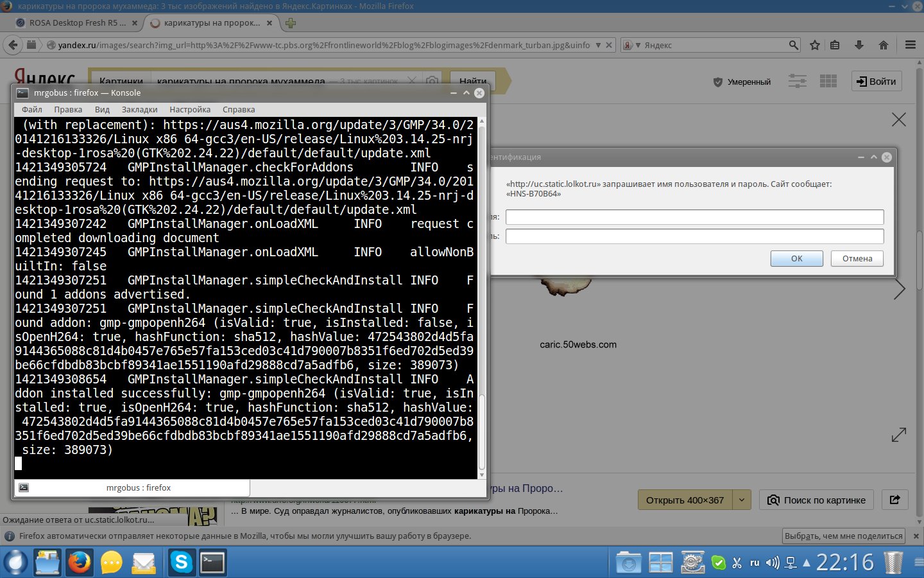The image size is (924, 578).
Task: Click the username field in auth dialog
Action: (695, 217)
